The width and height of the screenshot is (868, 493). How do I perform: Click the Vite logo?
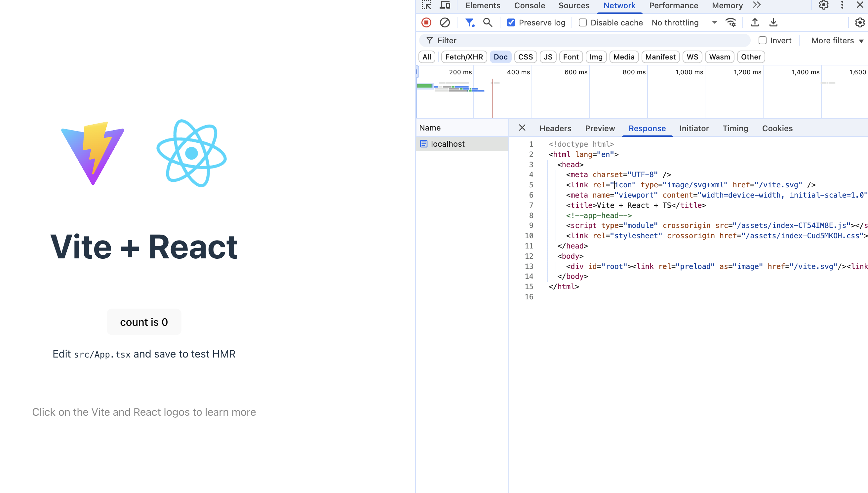pyautogui.click(x=93, y=153)
